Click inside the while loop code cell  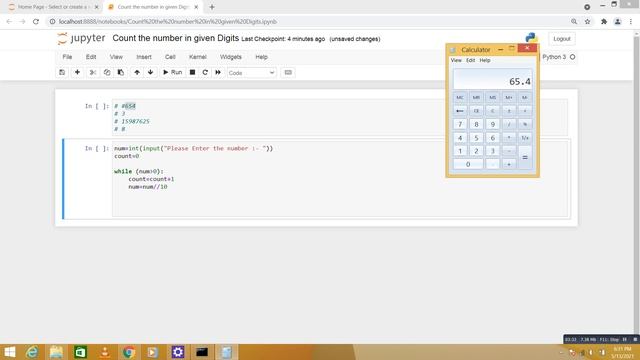pyautogui.click(x=340, y=179)
